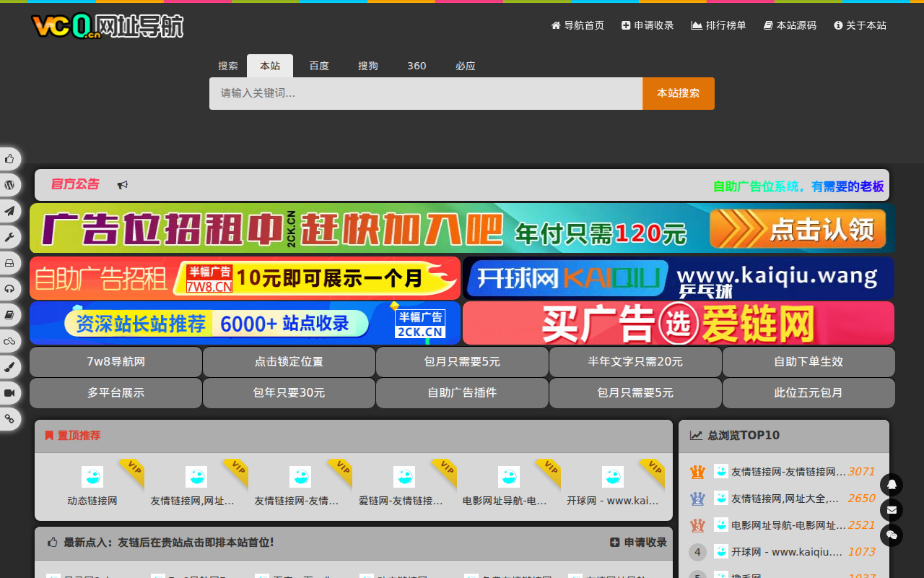
Task: Click the 开球网 kaiqiu.wang banner ad
Action: coord(678,278)
